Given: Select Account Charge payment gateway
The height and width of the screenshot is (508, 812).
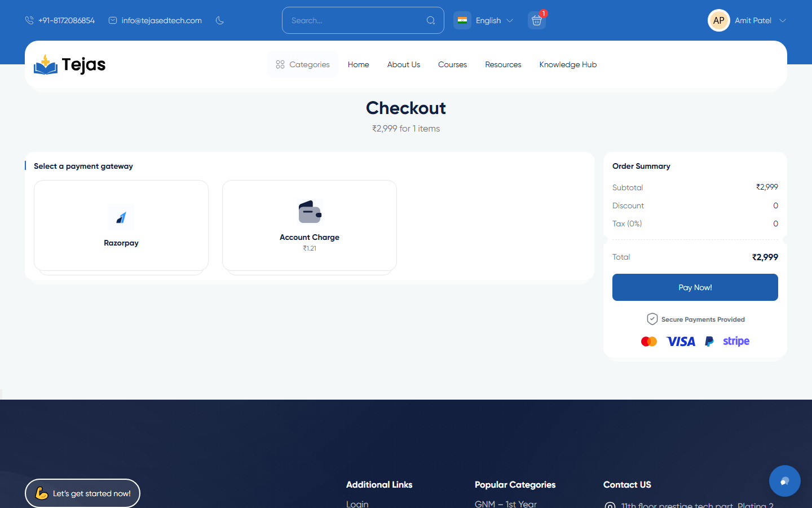Looking at the screenshot, I should [310, 225].
